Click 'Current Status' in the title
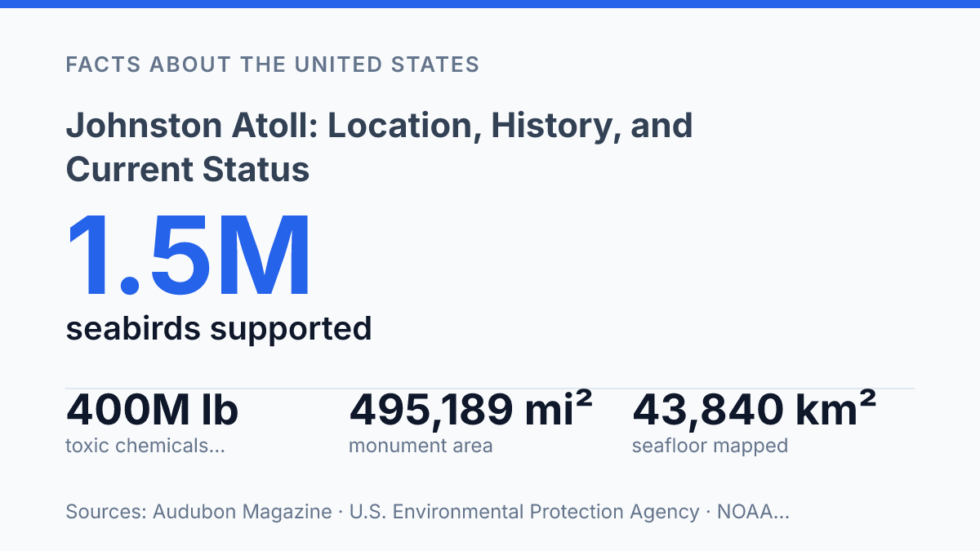 click(x=188, y=169)
